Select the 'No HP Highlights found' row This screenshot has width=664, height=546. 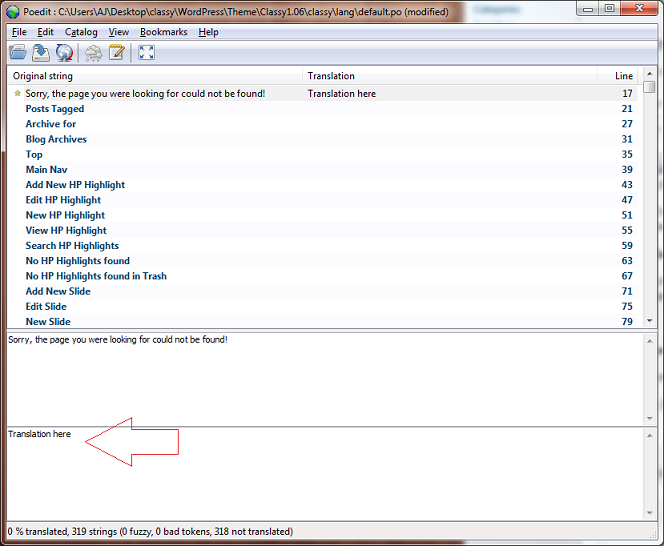point(323,261)
